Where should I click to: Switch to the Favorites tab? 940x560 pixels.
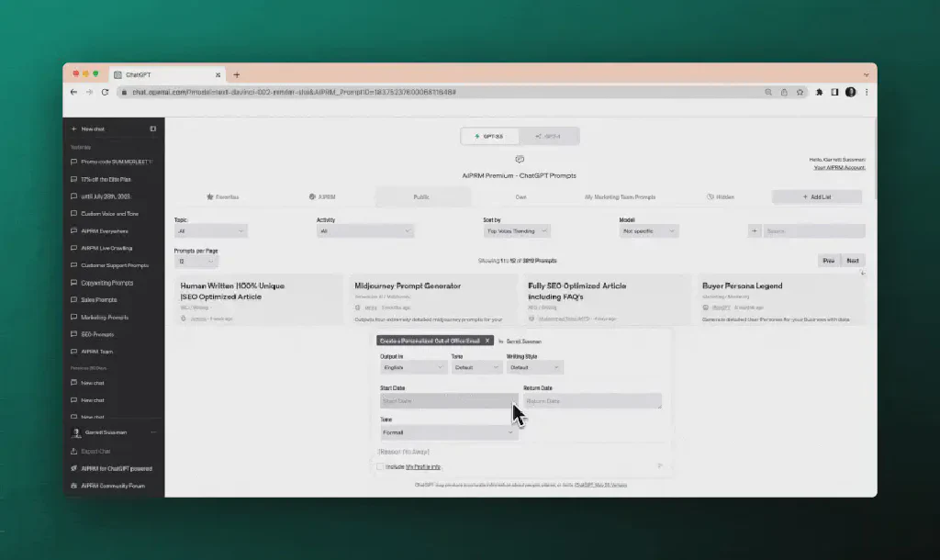223,196
